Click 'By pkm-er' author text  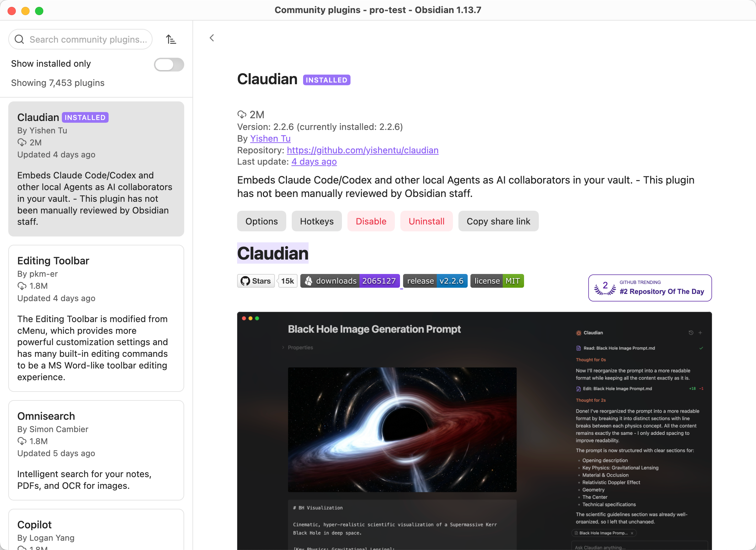point(37,274)
